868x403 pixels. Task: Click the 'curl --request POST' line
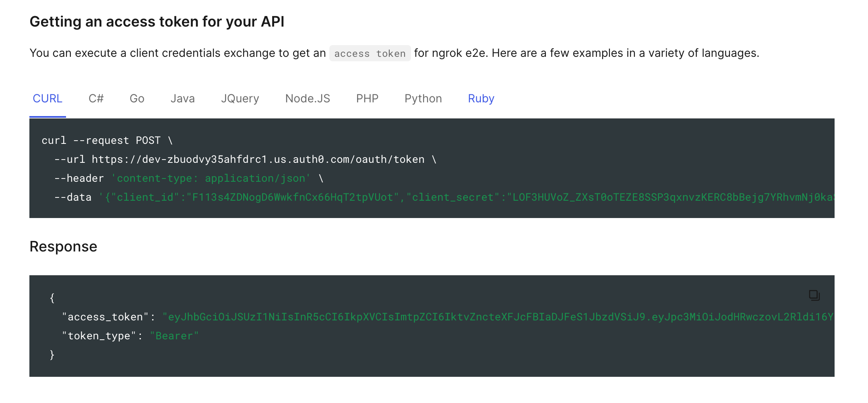coord(107,140)
